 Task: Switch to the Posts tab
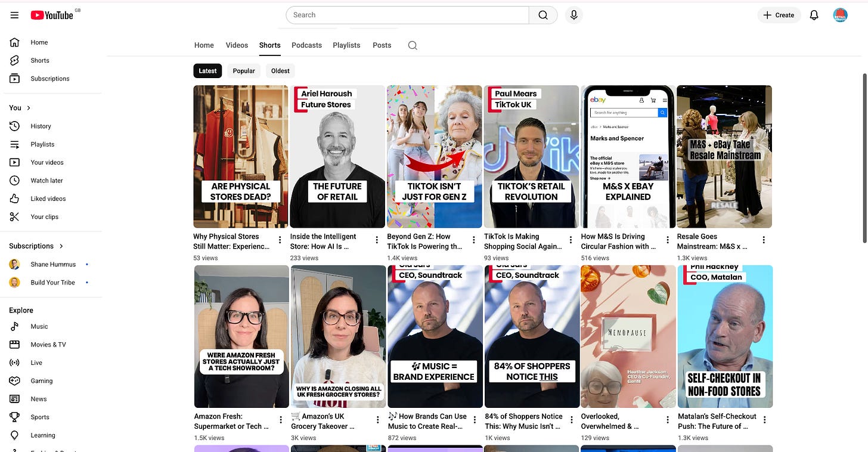click(382, 45)
